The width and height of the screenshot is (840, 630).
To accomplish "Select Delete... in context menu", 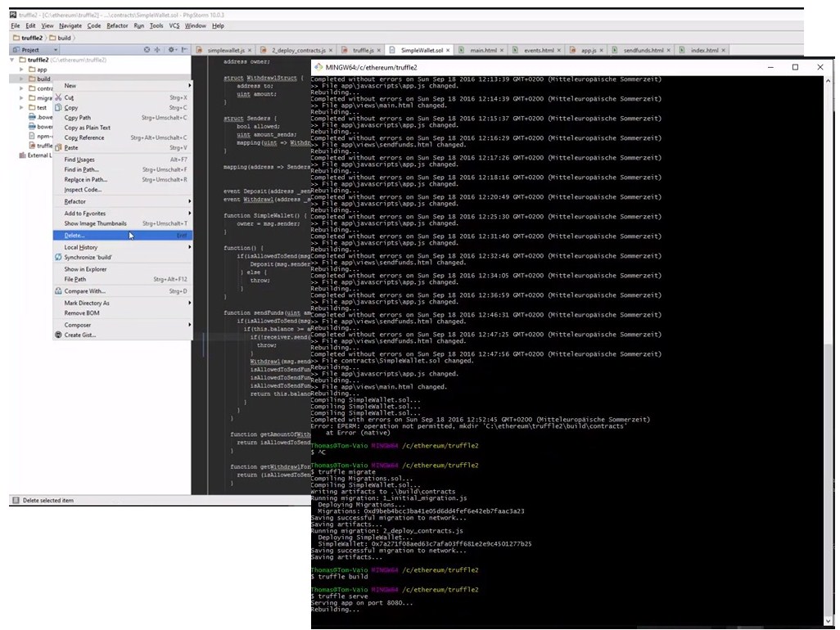I will click(x=122, y=236).
